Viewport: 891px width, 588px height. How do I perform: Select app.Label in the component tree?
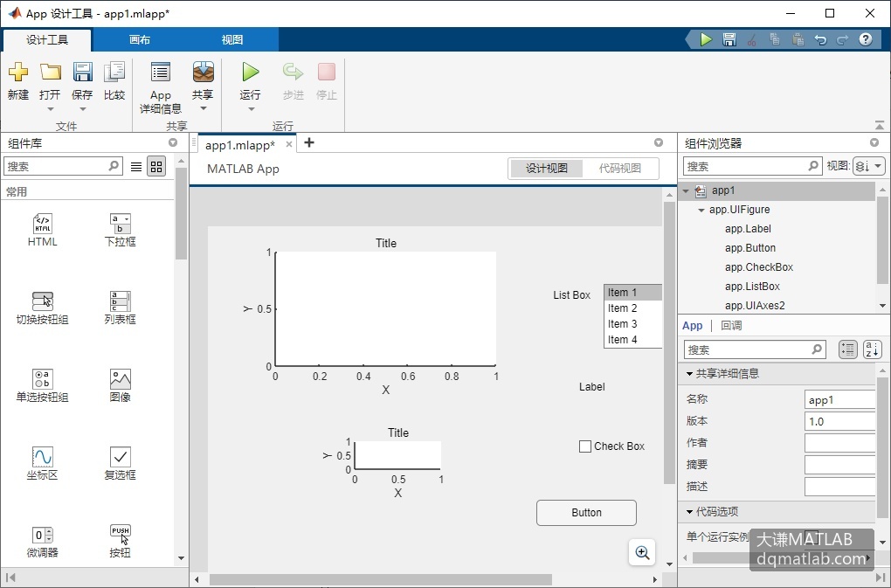pyautogui.click(x=748, y=229)
